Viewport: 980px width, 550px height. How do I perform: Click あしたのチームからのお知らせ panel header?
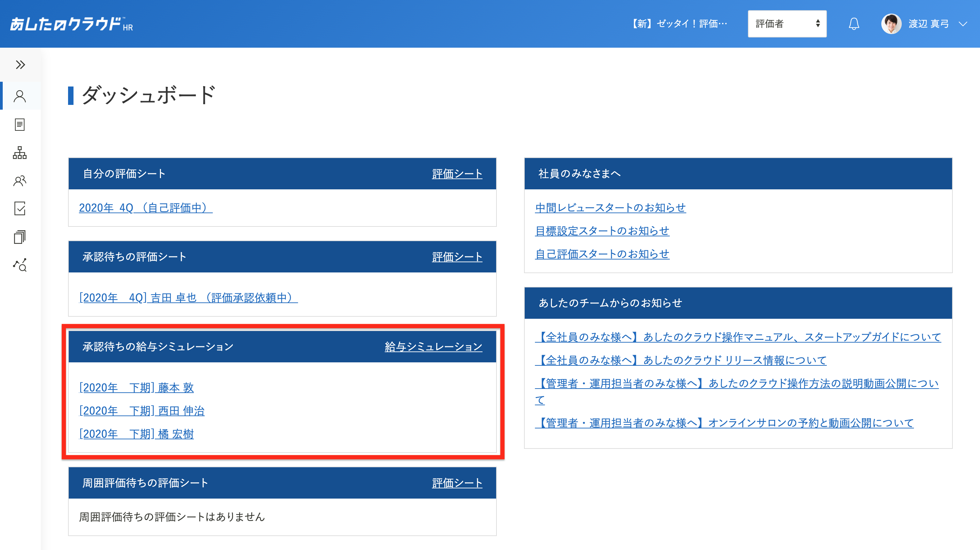click(738, 303)
